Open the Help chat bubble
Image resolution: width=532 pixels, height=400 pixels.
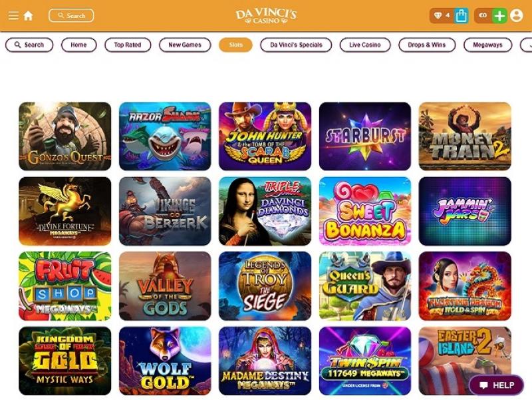(x=496, y=385)
